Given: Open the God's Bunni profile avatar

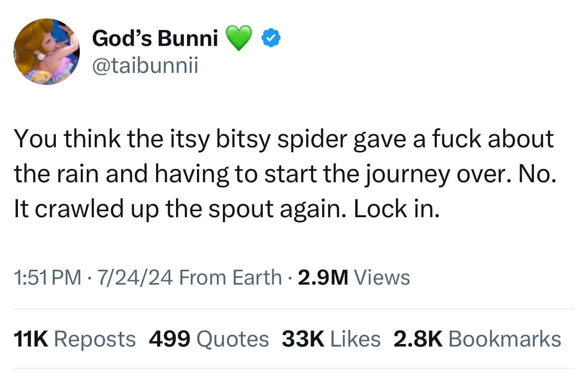Looking at the screenshot, I should tap(46, 51).
